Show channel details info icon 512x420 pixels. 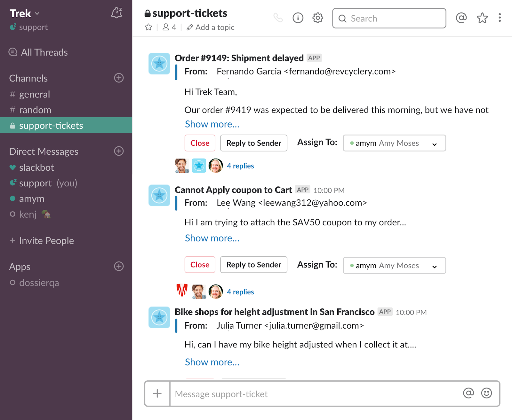(x=298, y=18)
